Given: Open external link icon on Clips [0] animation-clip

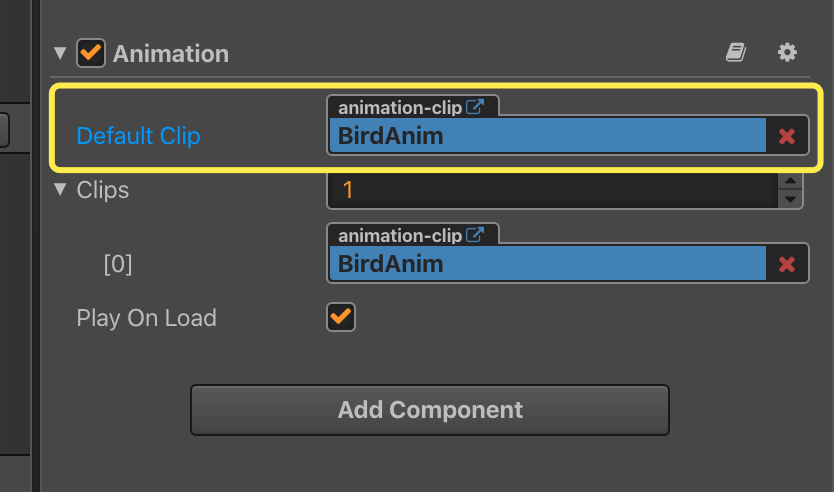Looking at the screenshot, I should (x=475, y=235).
